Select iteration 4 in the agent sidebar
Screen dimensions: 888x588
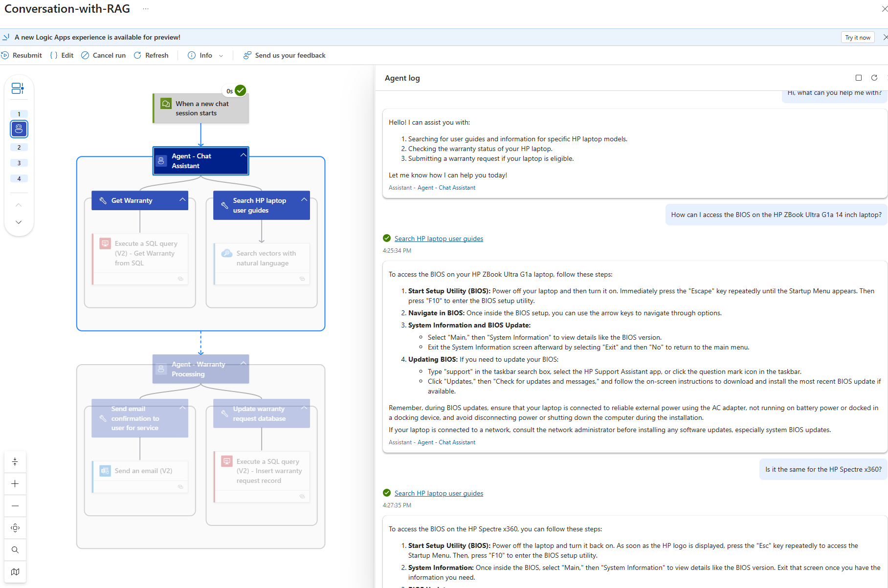tap(19, 178)
